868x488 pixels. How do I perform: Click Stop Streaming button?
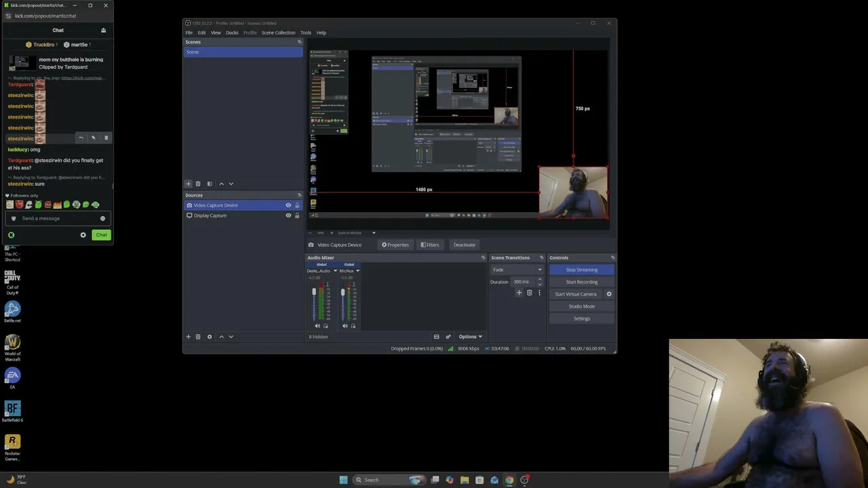pos(582,270)
